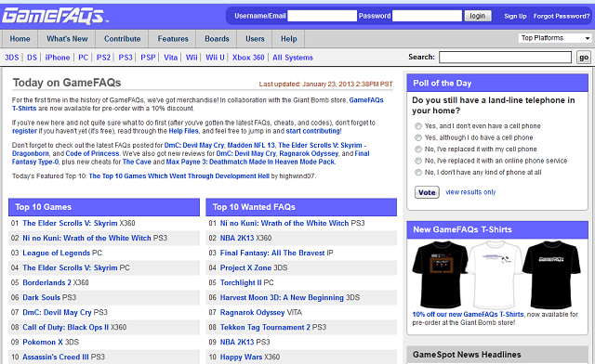Screen dimensions: 595x364
Task: Open '10% off our new GameFAQs T-Shirts' link
Action: click(x=468, y=315)
